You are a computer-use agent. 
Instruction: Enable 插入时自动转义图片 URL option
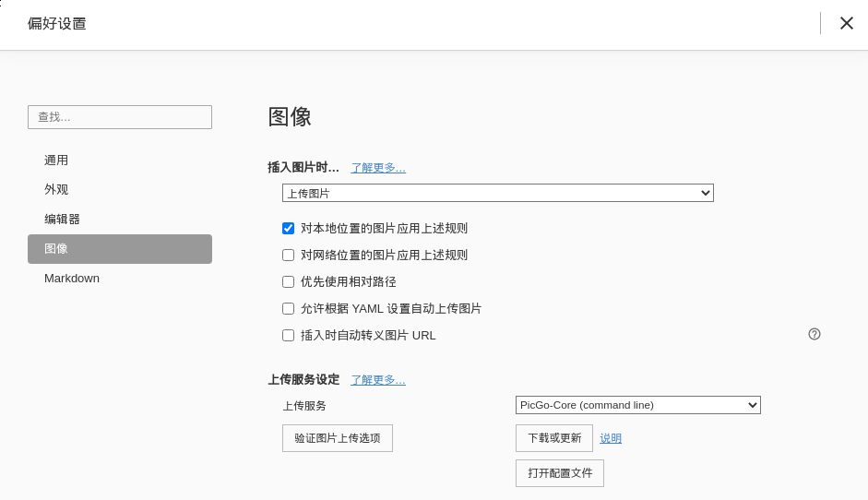[289, 335]
